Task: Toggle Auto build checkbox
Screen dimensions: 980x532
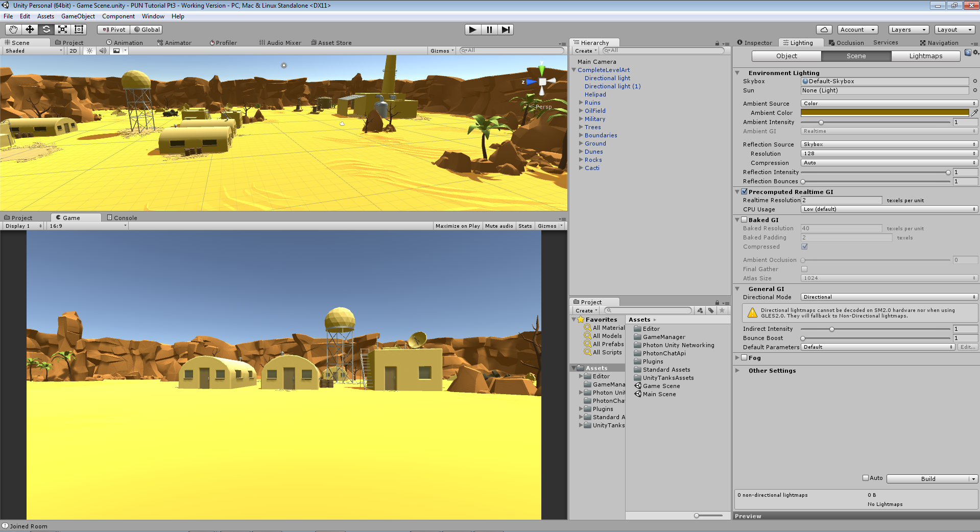Action: pos(866,478)
